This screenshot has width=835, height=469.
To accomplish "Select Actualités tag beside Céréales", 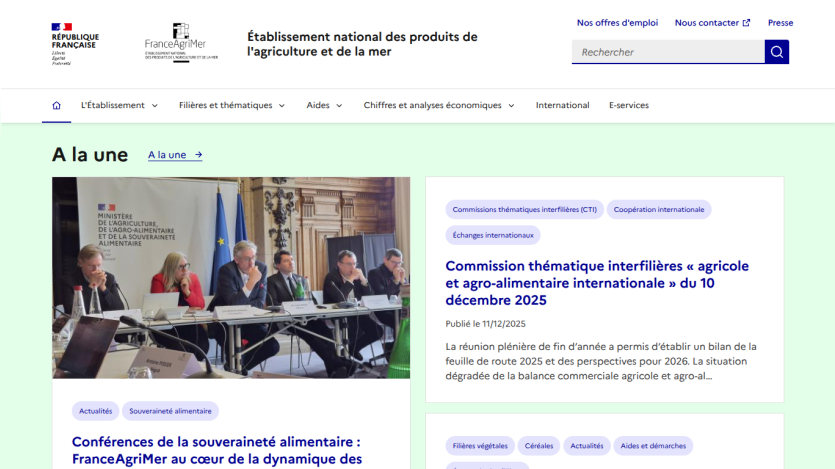I will pyautogui.click(x=587, y=446).
